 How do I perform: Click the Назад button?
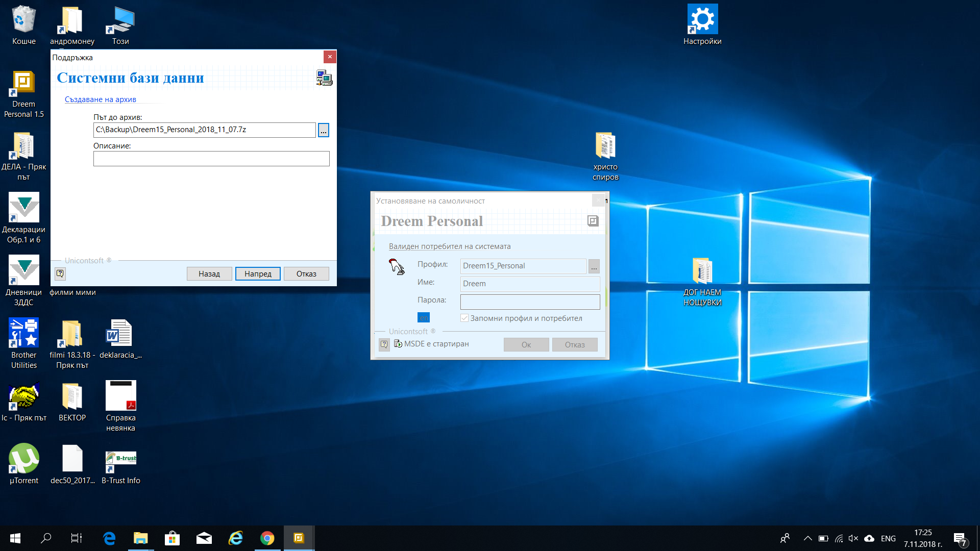(x=209, y=274)
